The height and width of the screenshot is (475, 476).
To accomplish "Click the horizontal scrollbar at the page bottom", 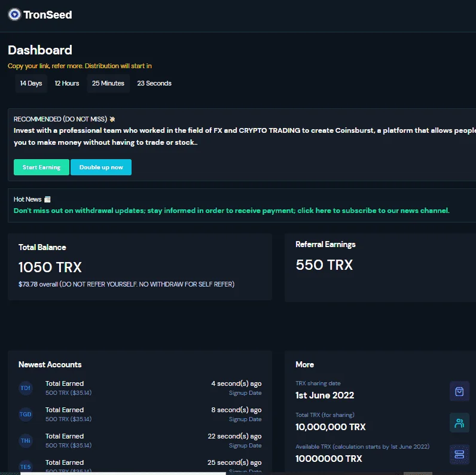I will point(123,473).
